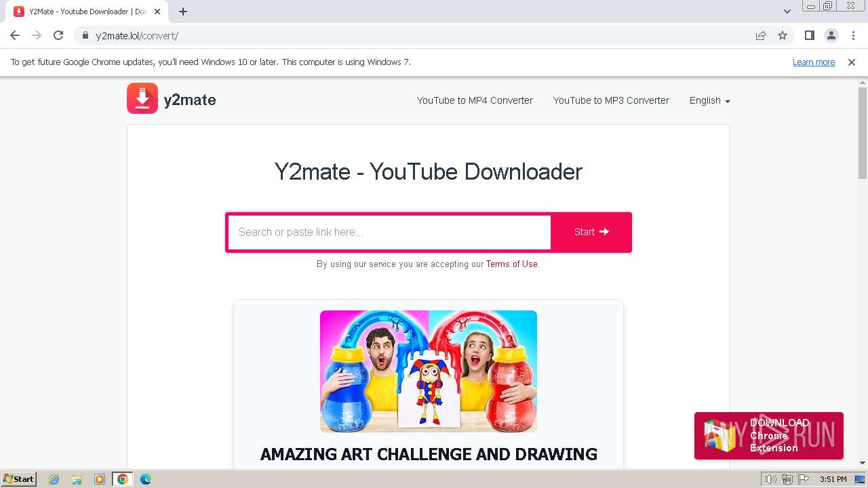Screen dimensions: 868x488
Task: Go back with the browser back arrow
Action: (x=15, y=35)
